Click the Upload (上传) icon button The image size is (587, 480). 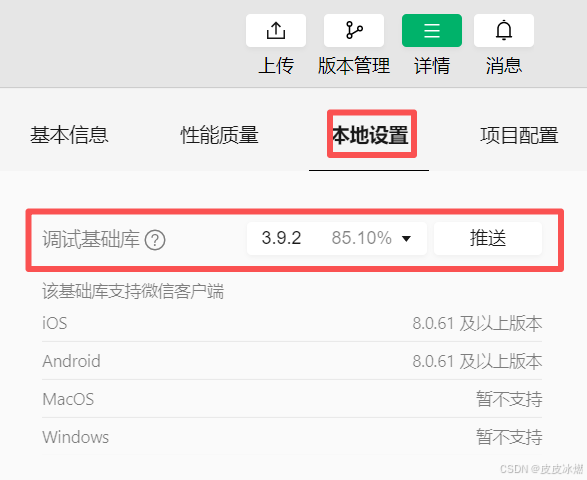pos(276,30)
